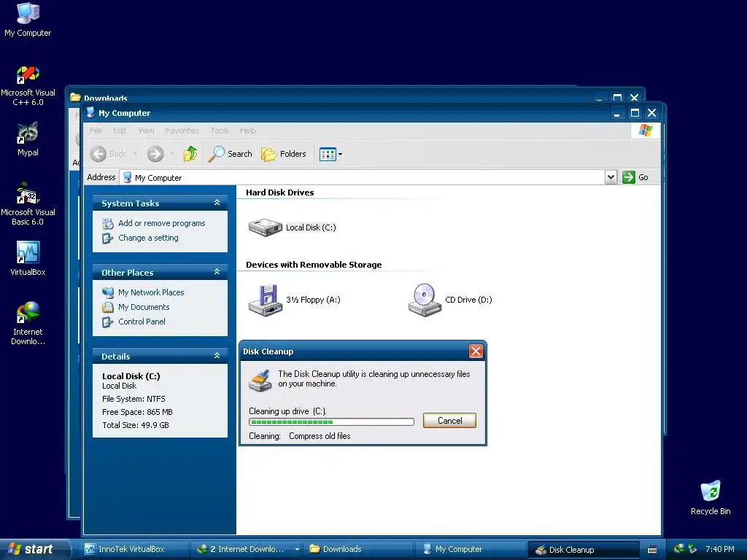Click the Back navigation button

click(x=109, y=154)
